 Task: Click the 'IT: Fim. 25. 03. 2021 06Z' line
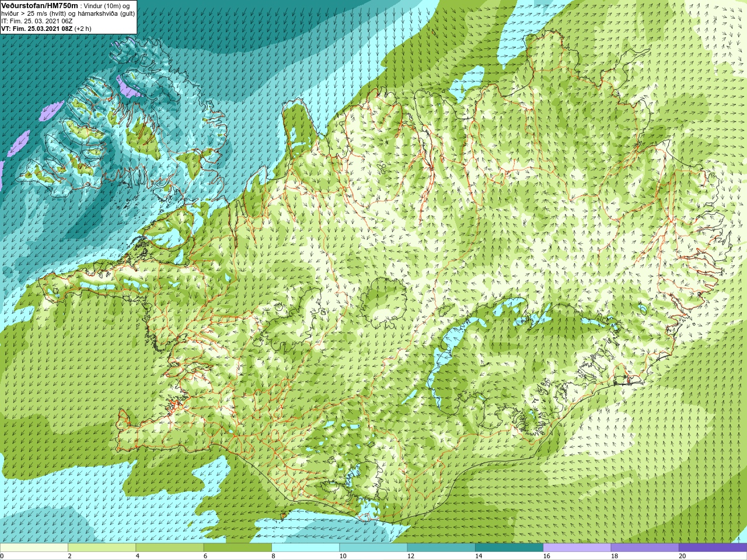(x=37, y=21)
